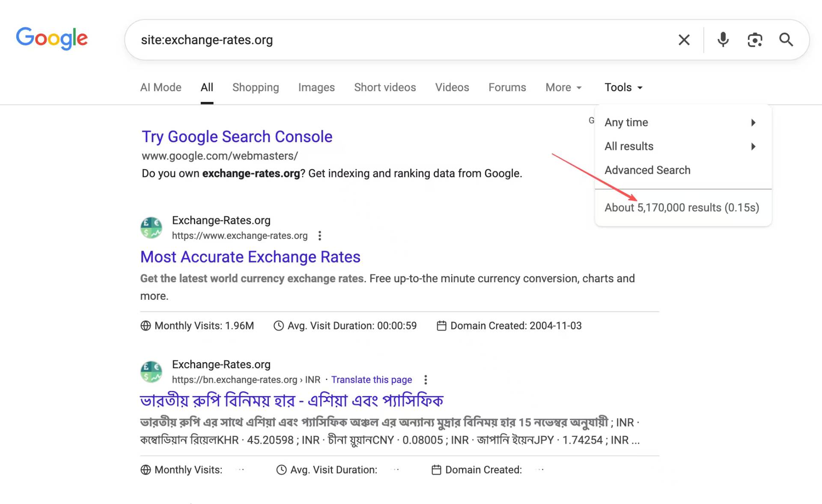The width and height of the screenshot is (822, 504).
Task: Open Google Lens image search icon
Action: tap(755, 40)
